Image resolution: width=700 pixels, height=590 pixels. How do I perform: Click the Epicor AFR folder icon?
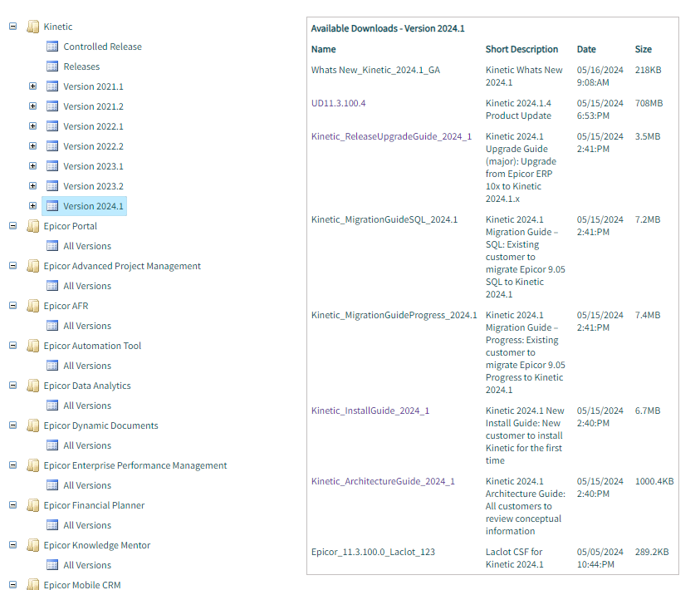pos(32,306)
